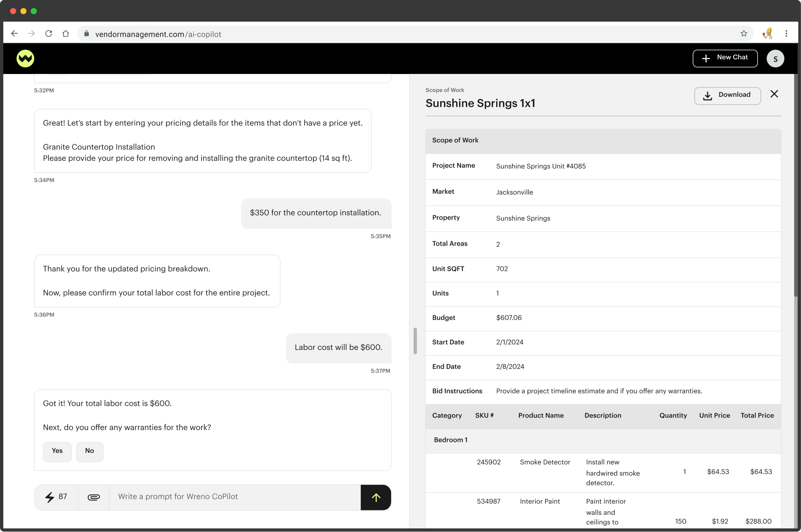The width and height of the screenshot is (801, 532).
Task: Open browser three-dot menu
Action: point(786,34)
